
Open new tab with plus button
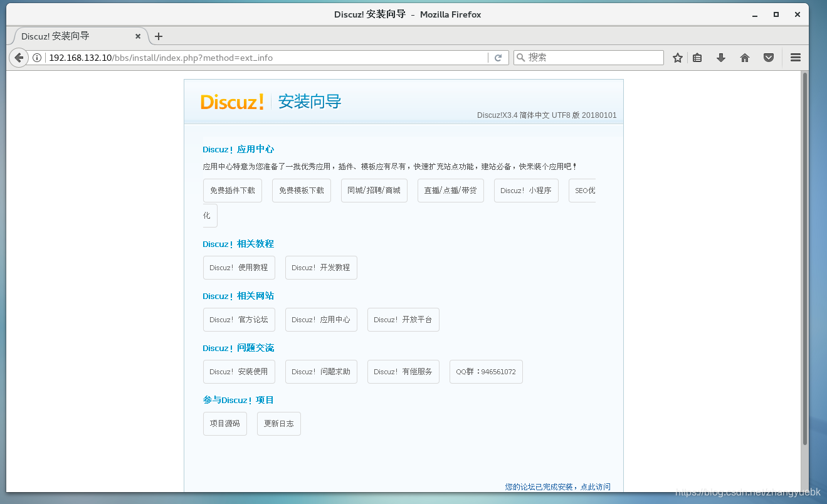point(159,36)
